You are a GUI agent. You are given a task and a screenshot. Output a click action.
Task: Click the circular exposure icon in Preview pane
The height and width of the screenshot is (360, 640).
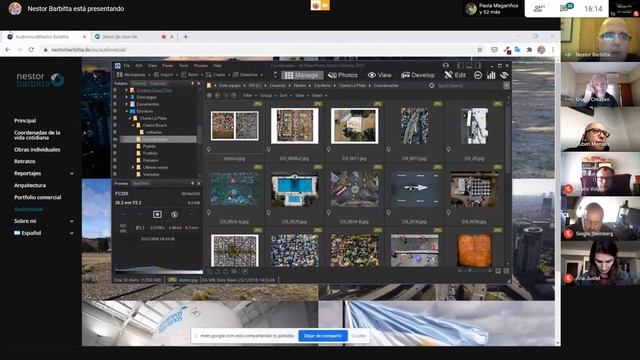pos(174,214)
